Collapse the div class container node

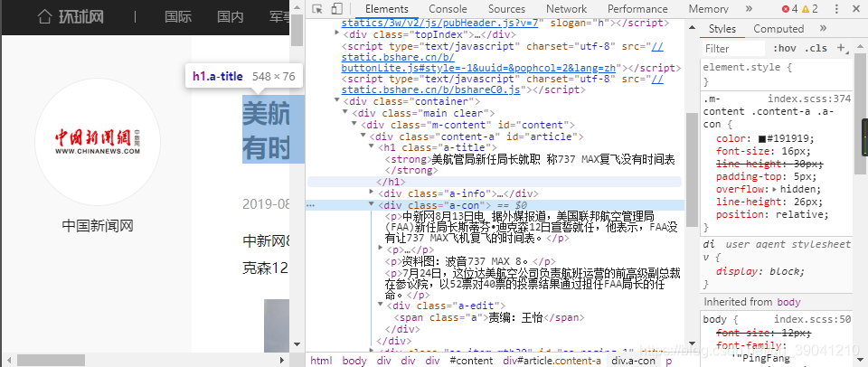(x=337, y=101)
